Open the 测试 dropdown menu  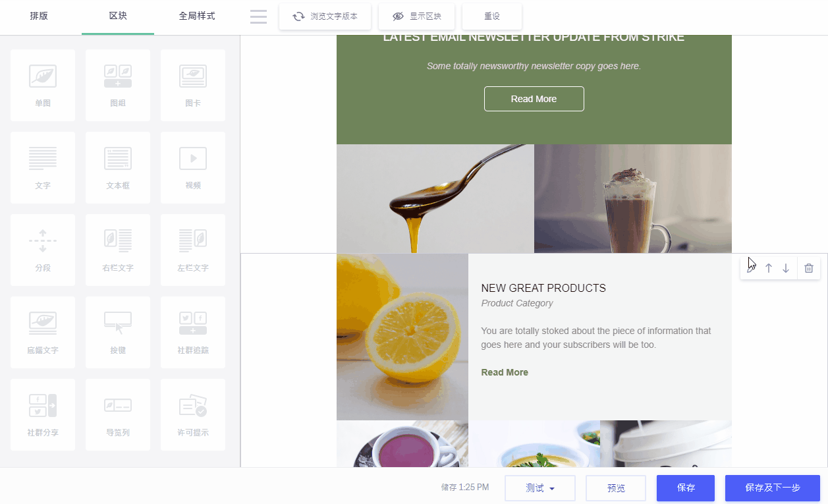click(x=539, y=488)
